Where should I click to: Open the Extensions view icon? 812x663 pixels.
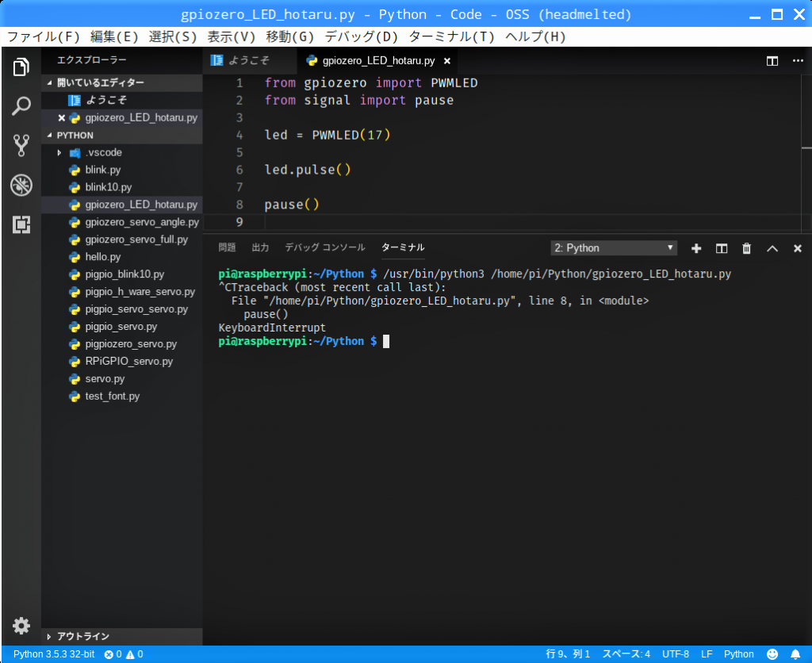[x=21, y=225]
